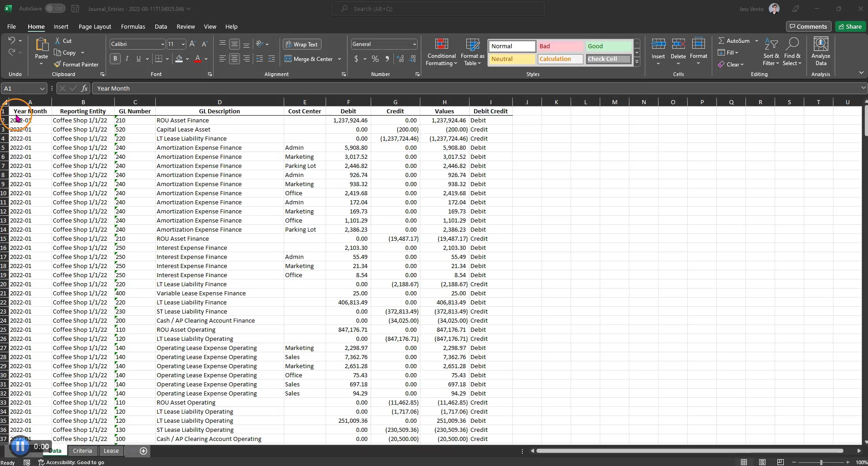868x466 pixels.
Task: Apply the Good cell style
Action: tap(608, 46)
